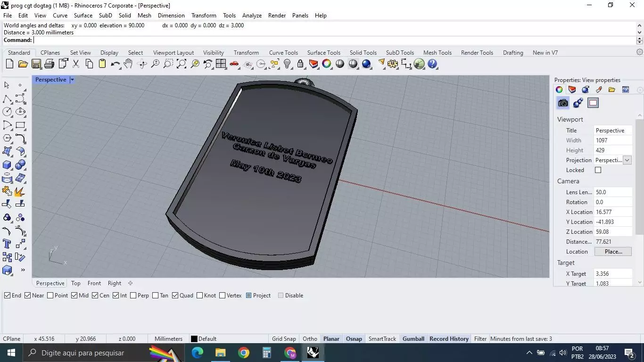Open the Surface menu
The height and width of the screenshot is (362, 644).
(x=83, y=16)
